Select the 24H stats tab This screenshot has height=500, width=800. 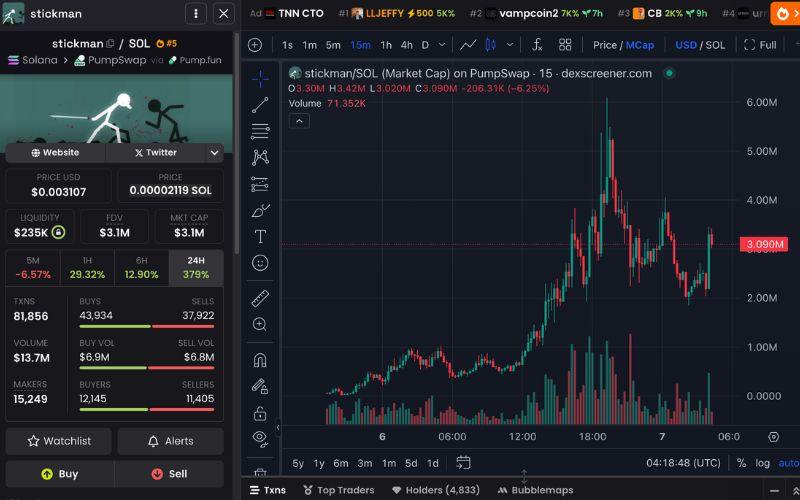(x=196, y=268)
